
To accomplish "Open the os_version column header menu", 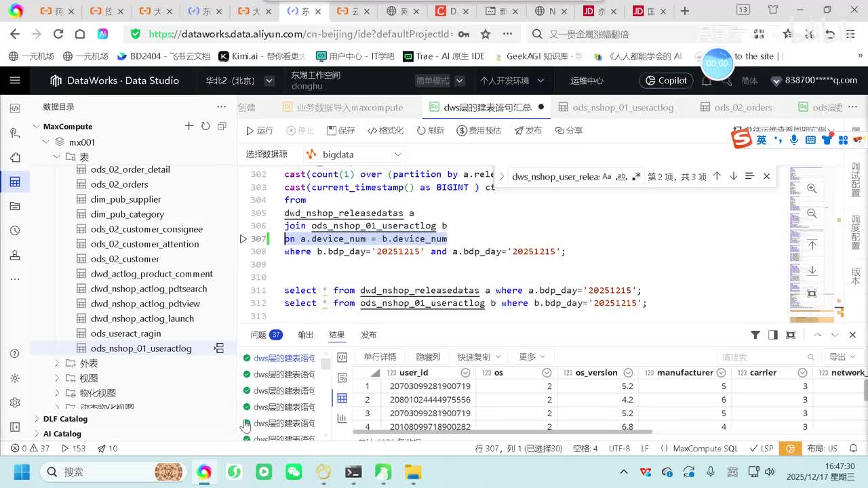I will (629, 373).
